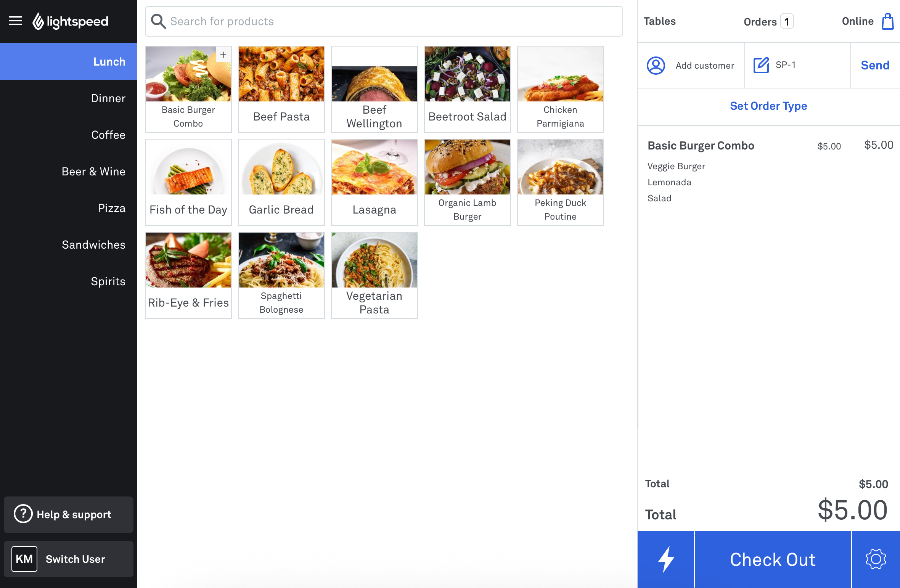Open the Orders tab
The image size is (900, 588).
pyautogui.click(x=760, y=22)
